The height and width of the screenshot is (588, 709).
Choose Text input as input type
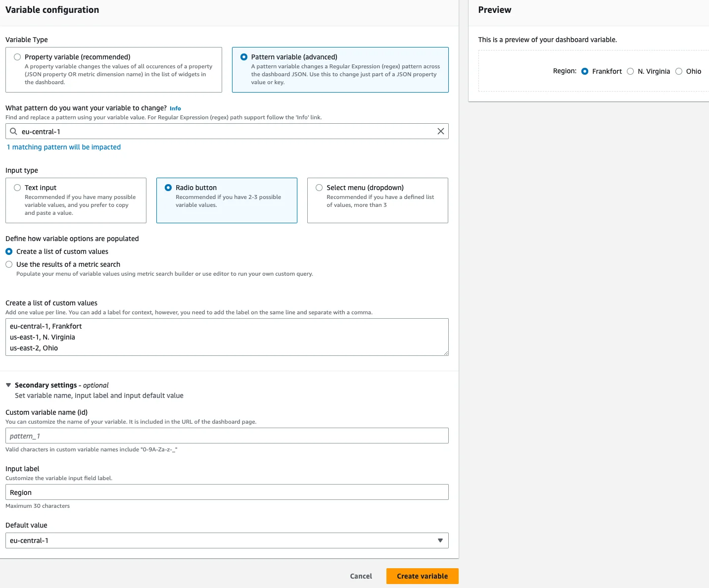point(17,188)
